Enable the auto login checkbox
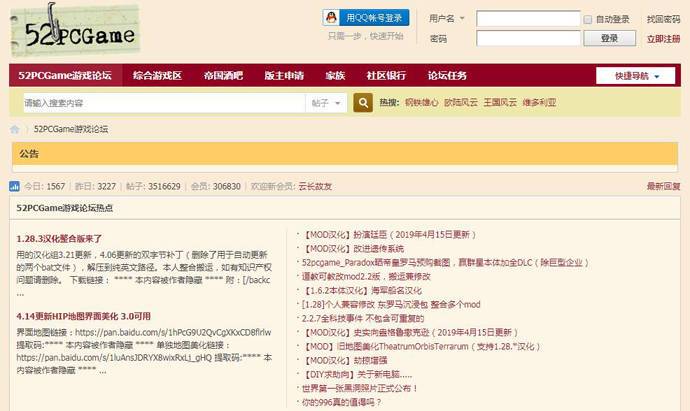Screen dimensions: 690x411 tap(588, 19)
